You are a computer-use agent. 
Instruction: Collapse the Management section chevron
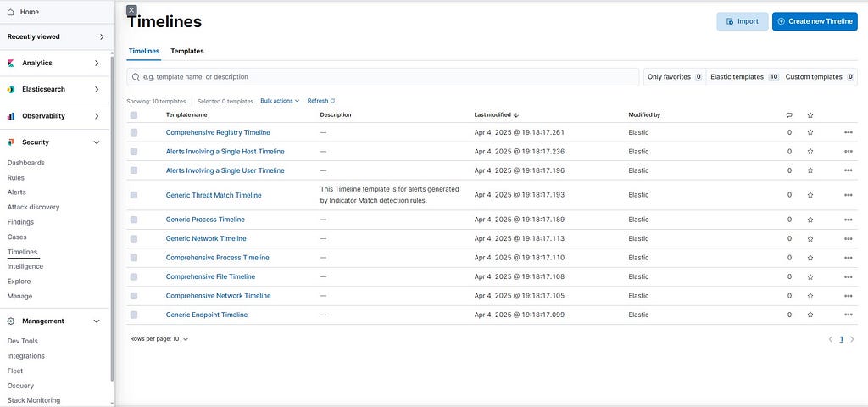97,321
